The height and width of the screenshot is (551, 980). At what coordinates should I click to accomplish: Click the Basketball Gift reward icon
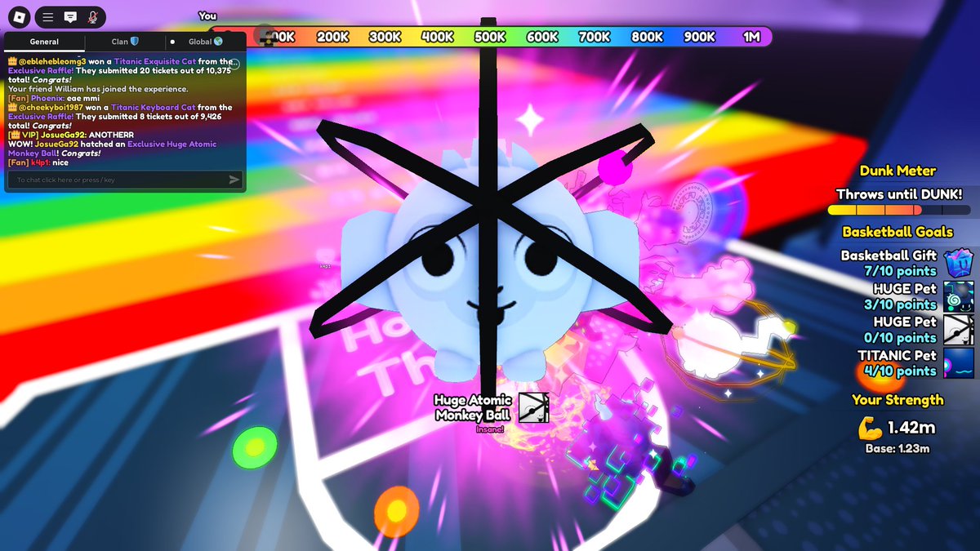click(959, 263)
